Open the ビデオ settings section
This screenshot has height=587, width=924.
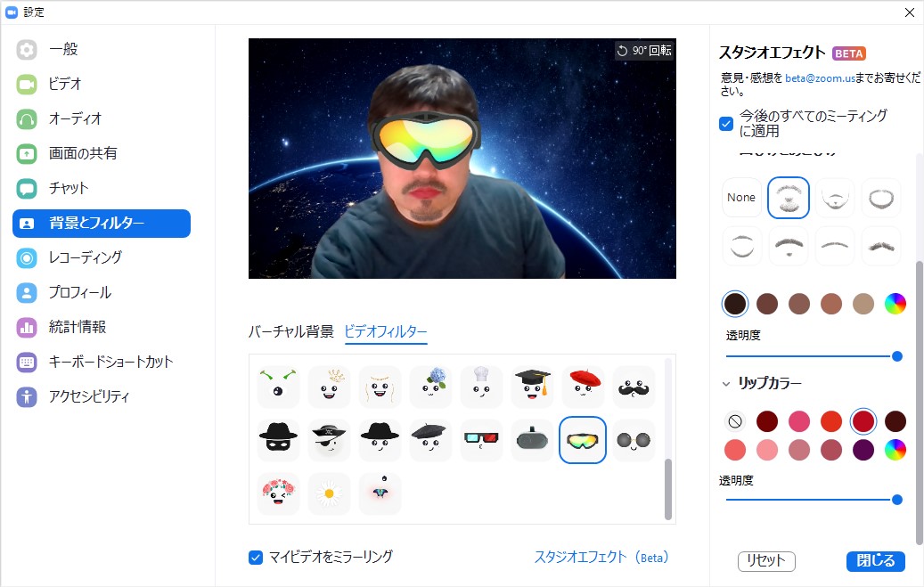click(64, 84)
